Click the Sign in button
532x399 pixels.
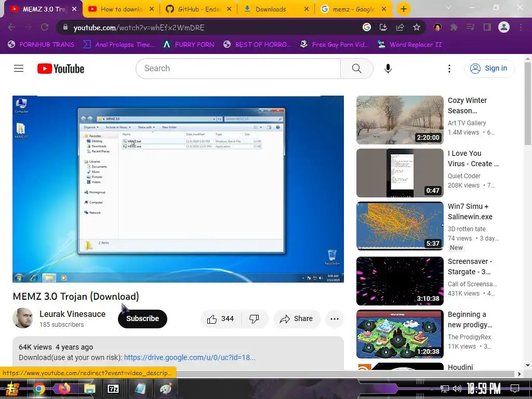(489, 69)
